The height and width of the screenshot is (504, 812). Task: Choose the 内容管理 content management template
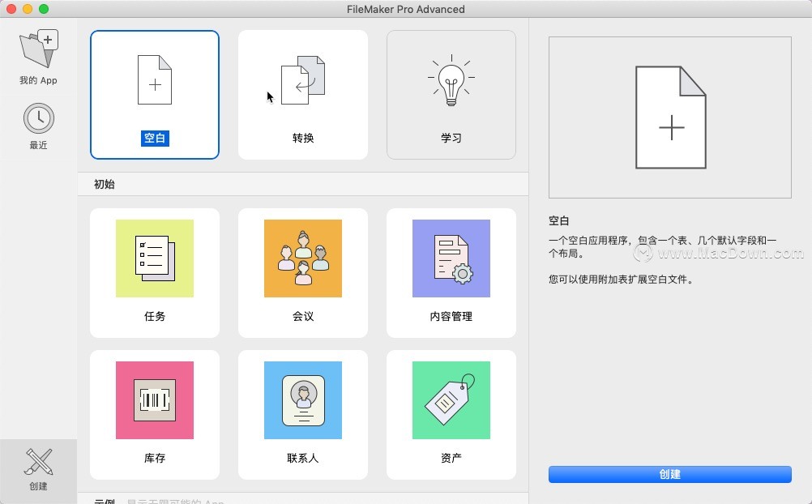[x=451, y=273]
